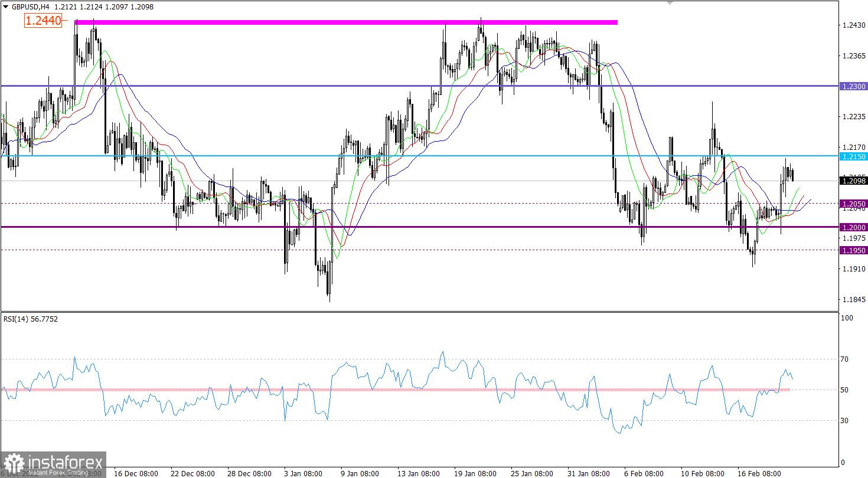Click the 1.2430 price scale value

click(x=854, y=25)
